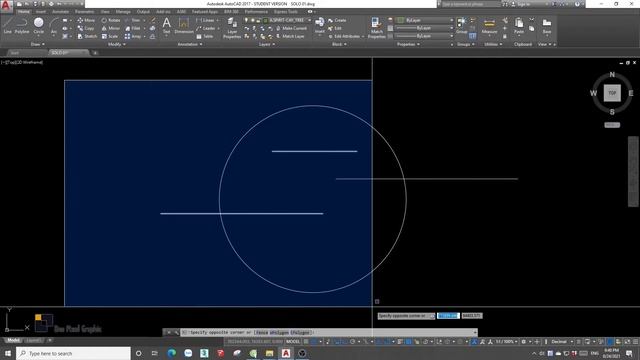
Task: Click the Move tool in Modify panel
Action: pyautogui.click(x=86, y=20)
